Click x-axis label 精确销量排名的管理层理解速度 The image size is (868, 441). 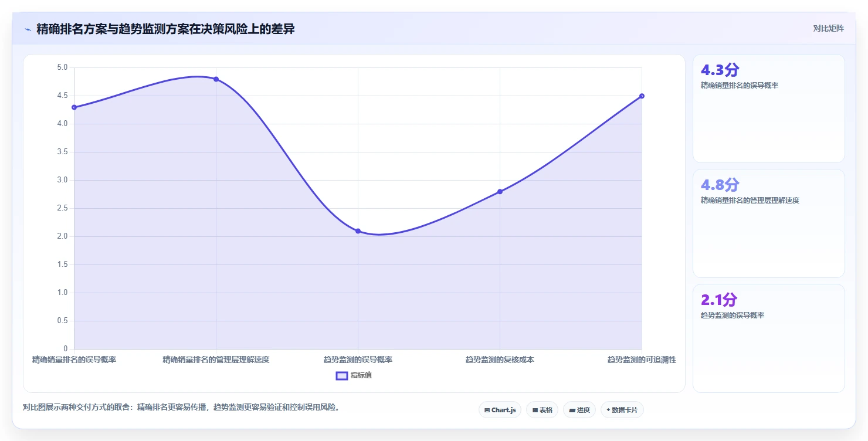[x=216, y=359]
